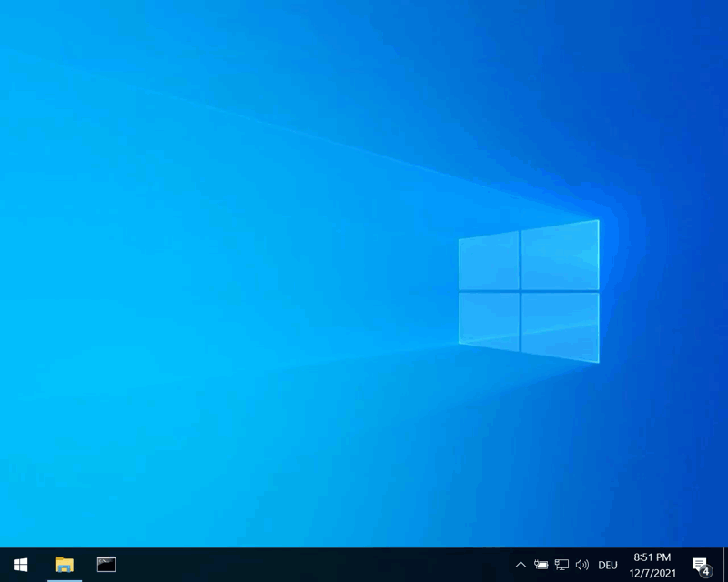Switch the DEU input language indicator
The width and height of the screenshot is (728, 582).
pyautogui.click(x=608, y=566)
